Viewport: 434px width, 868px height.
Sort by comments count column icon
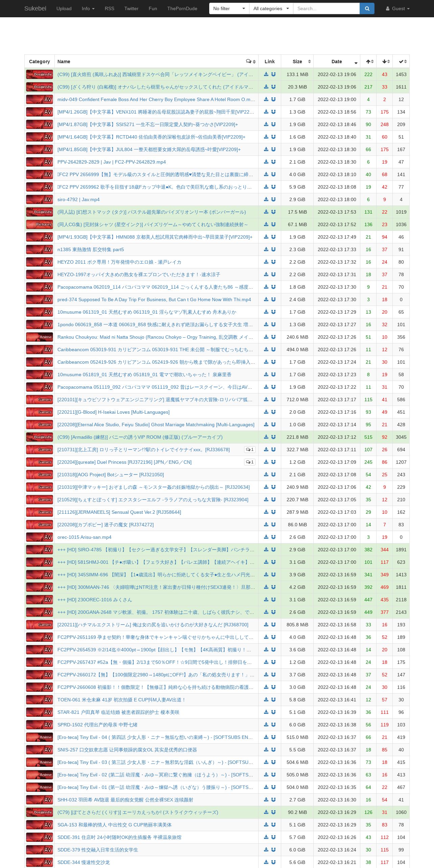(250, 62)
